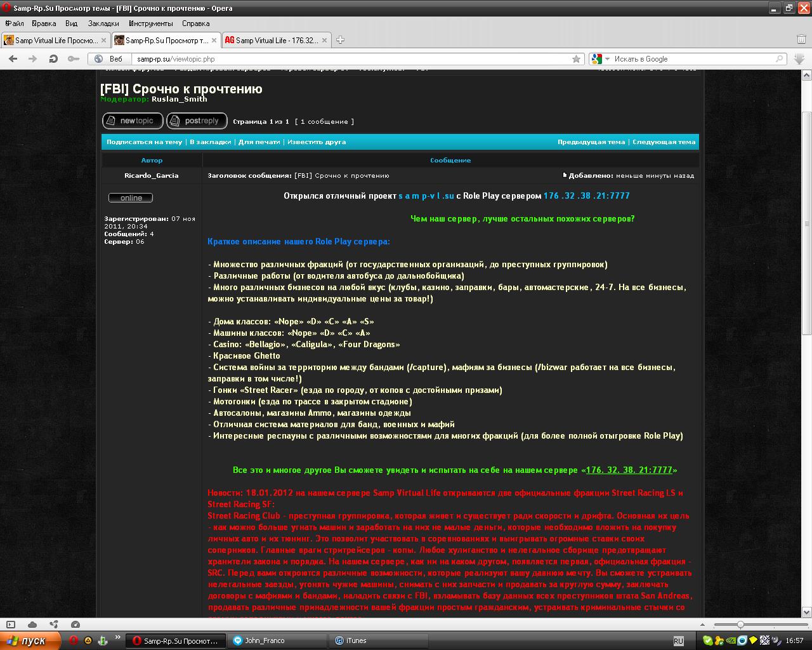The height and width of the screenshot is (650, 812).
Task: Close the Samp-Rp.Su tab
Action: click(214, 40)
